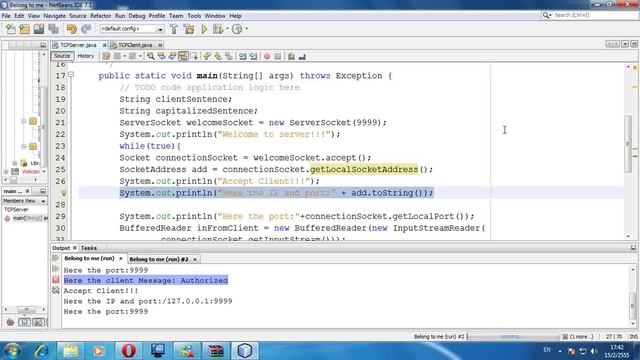Image resolution: width=640 pixels, height=360 pixels.
Task: Open the File menu
Action: pyautogui.click(x=6, y=16)
